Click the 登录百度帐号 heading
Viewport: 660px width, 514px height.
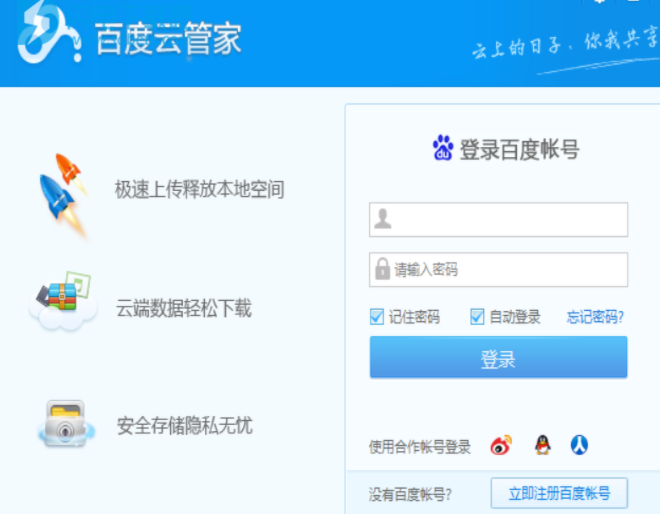(x=519, y=149)
